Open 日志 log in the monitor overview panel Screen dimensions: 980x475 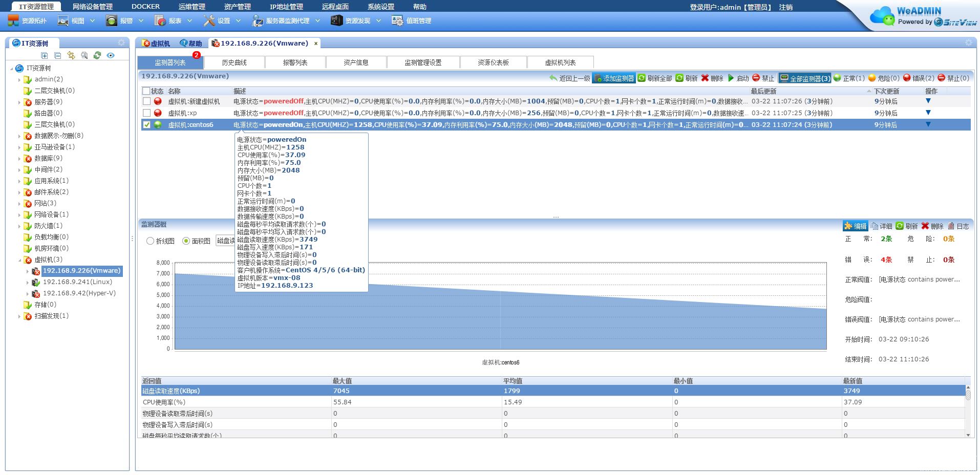pyautogui.click(x=958, y=226)
